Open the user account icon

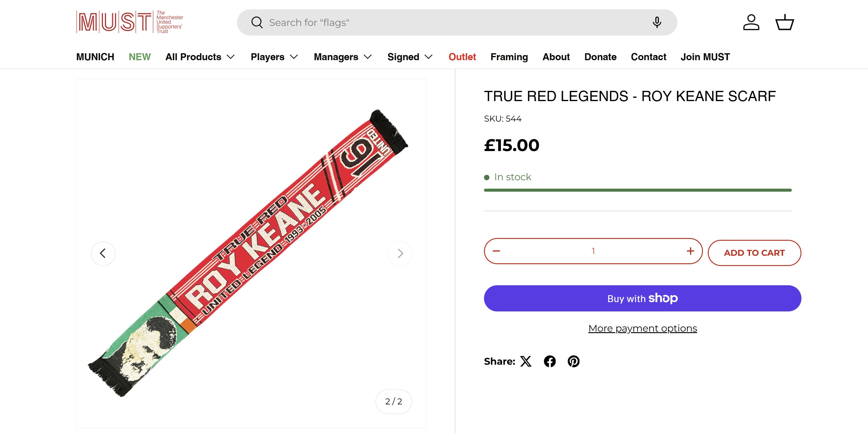(751, 23)
